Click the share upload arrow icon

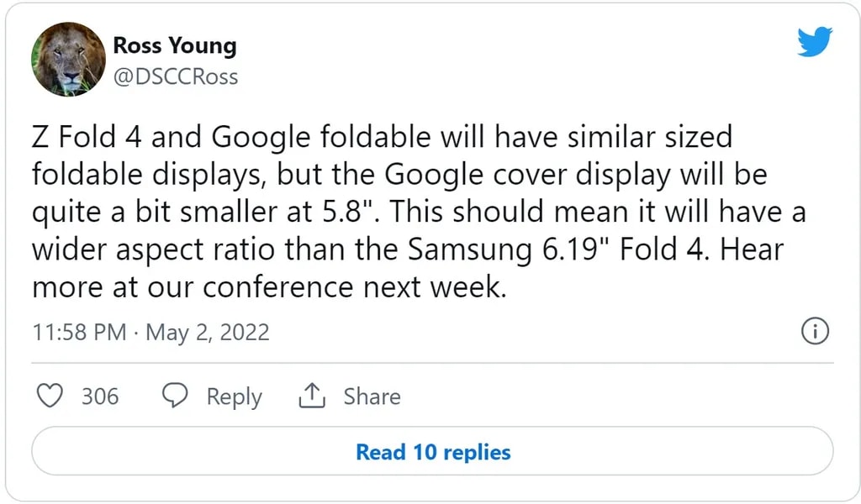click(x=312, y=396)
